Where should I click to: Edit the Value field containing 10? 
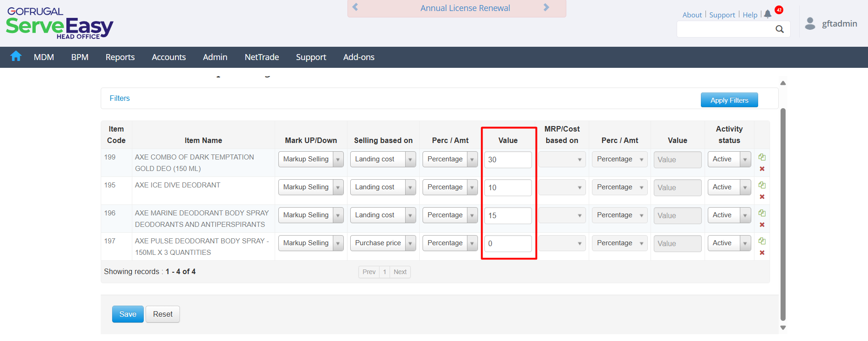508,187
